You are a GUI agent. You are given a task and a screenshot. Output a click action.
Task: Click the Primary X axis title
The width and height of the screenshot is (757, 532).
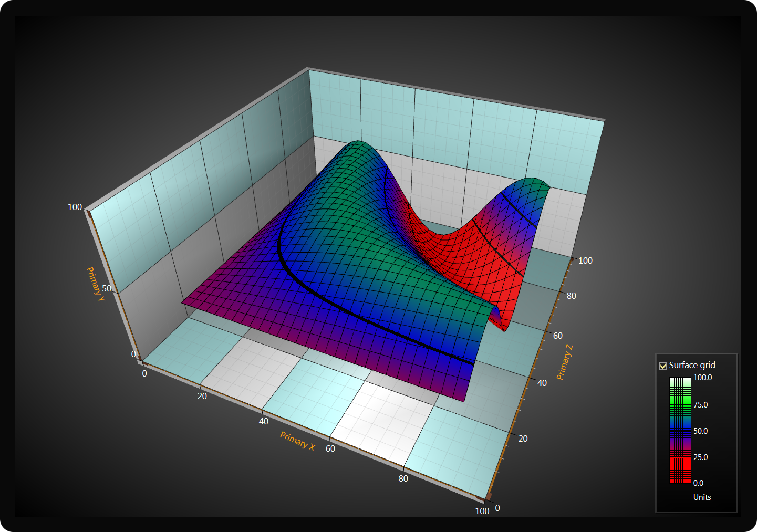tap(297, 441)
